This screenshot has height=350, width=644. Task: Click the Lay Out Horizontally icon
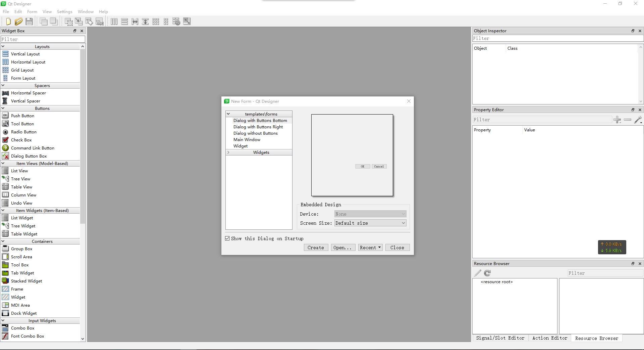pos(114,21)
